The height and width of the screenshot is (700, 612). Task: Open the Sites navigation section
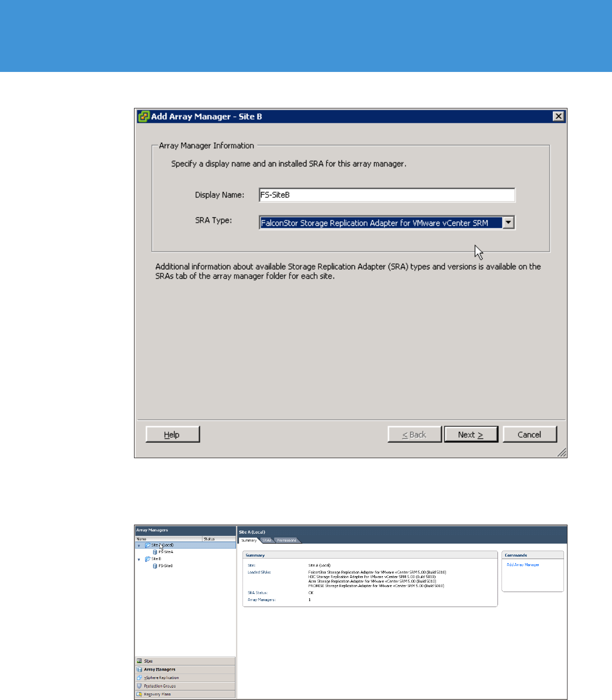coord(185,661)
